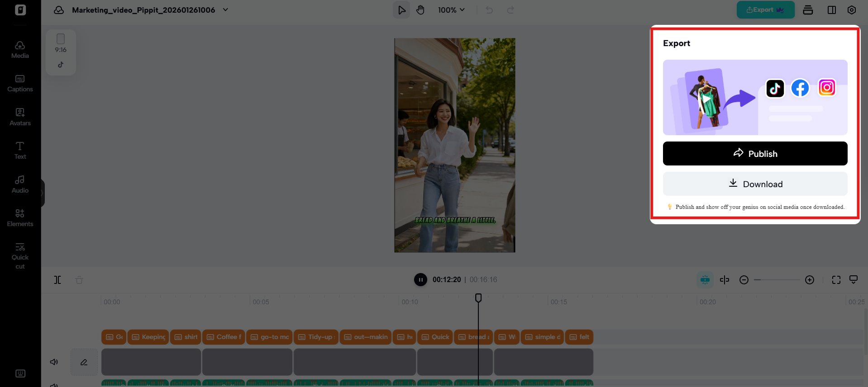Open the Media panel
This screenshot has height=387, width=868.
point(20,50)
